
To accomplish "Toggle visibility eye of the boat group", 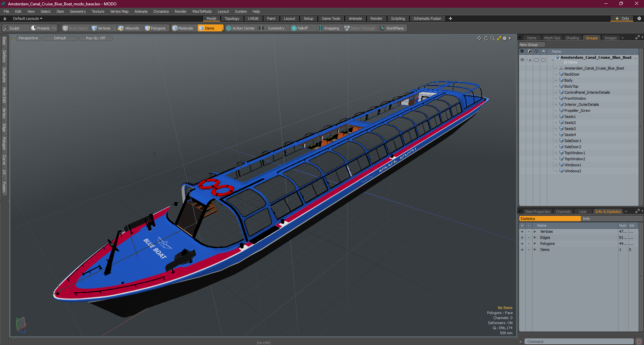I will [x=522, y=60].
